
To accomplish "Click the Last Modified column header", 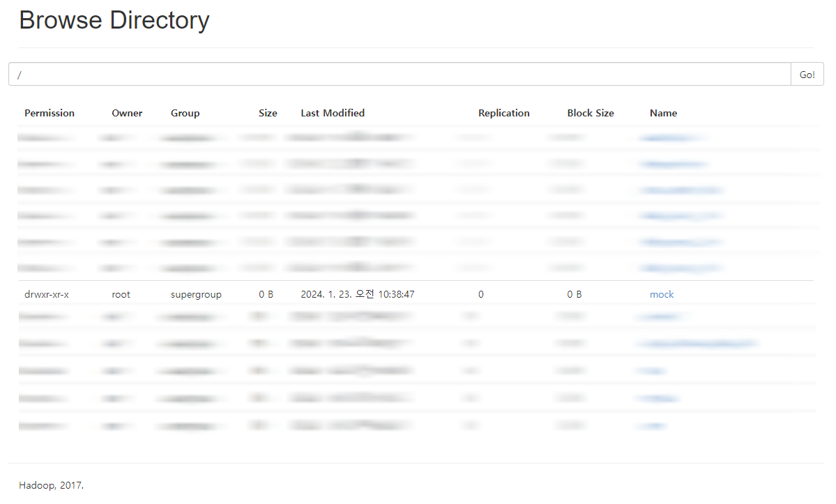I will (x=333, y=113).
